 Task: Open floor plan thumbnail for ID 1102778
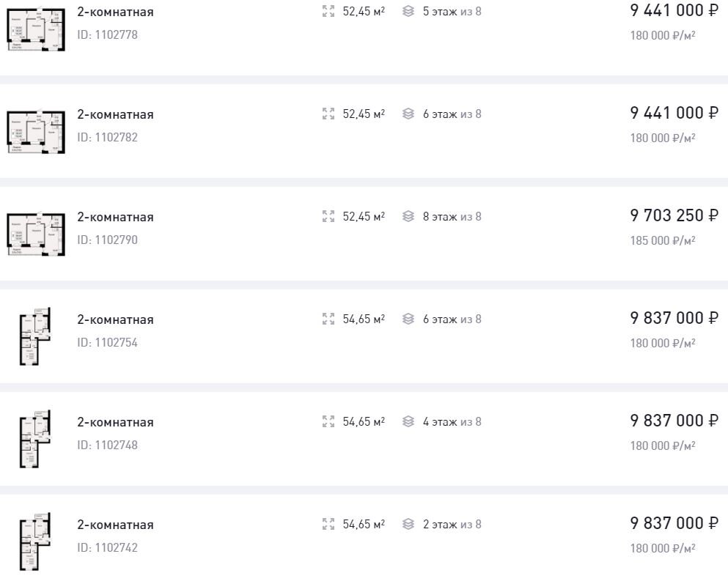tap(36, 29)
